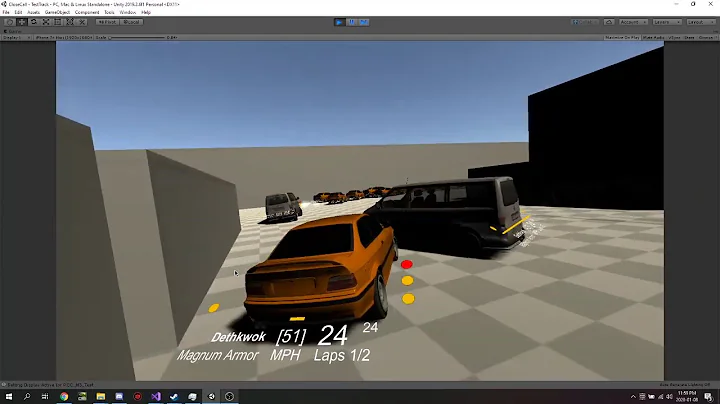This screenshot has height=404, width=720.
Task: Open the Tools menu
Action: pos(109,12)
